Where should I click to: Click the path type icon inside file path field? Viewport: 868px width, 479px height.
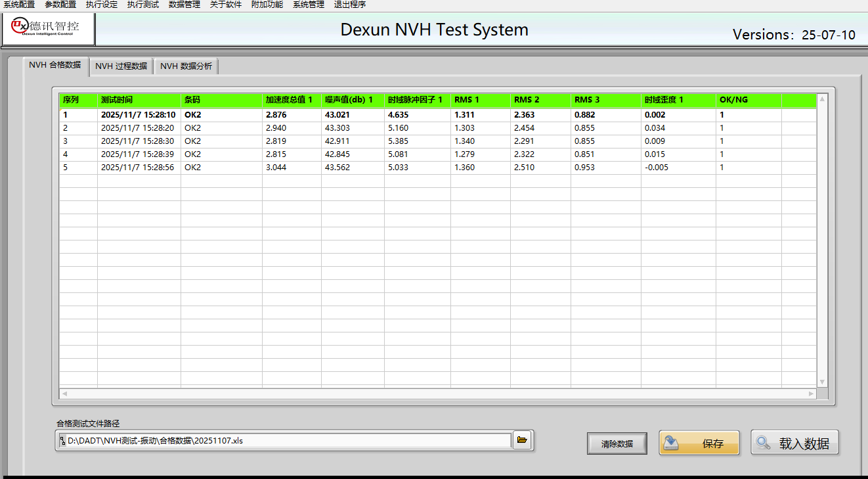62,441
